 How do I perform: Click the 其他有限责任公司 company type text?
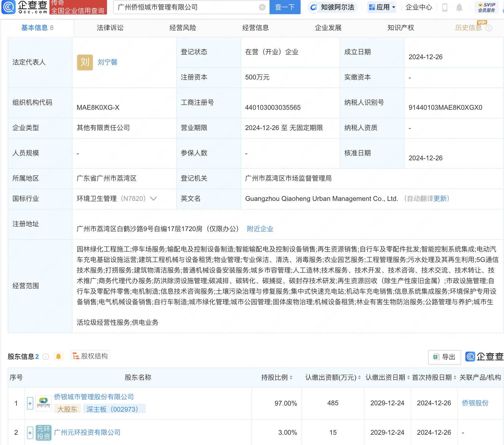click(103, 128)
